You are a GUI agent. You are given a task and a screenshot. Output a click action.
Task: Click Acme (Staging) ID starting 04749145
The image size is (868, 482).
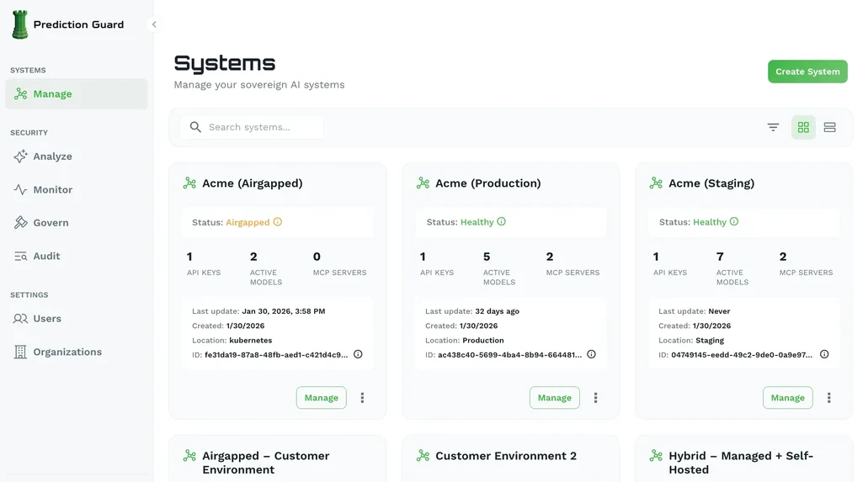pyautogui.click(x=741, y=355)
